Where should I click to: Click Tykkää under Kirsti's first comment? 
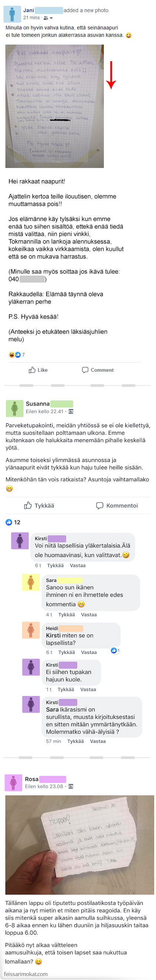pyautogui.click(x=55, y=566)
